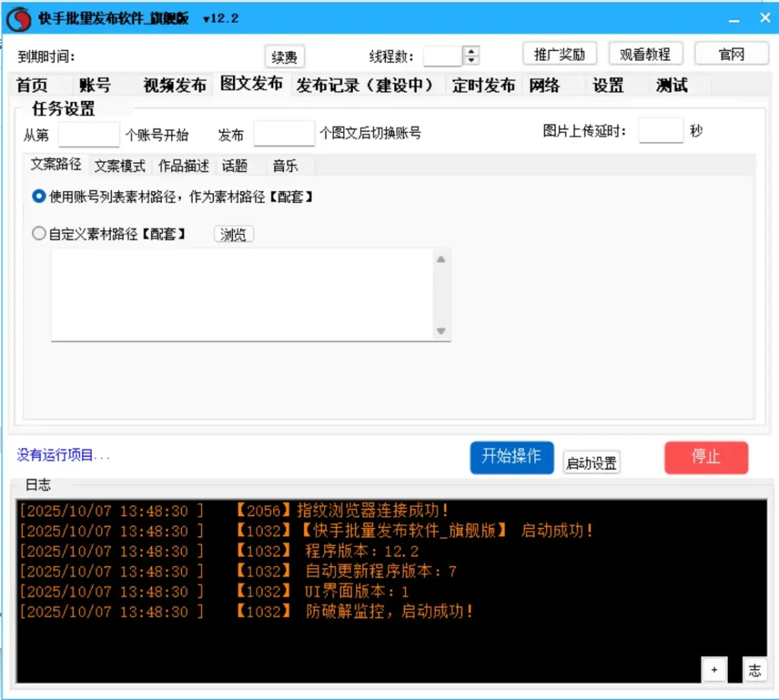The image size is (779, 700).
Task: Click the image upload delay seconds field
Action: (660, 131)
